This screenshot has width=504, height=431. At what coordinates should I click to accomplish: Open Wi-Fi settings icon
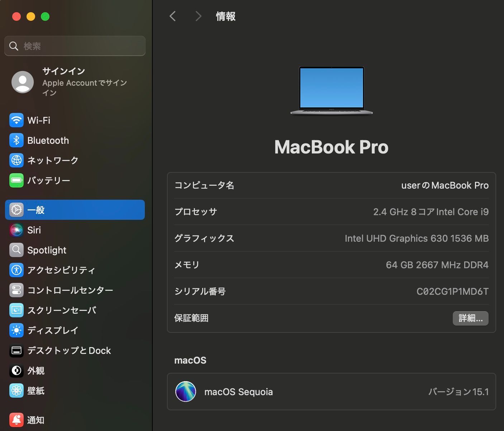tap(16, 120)
